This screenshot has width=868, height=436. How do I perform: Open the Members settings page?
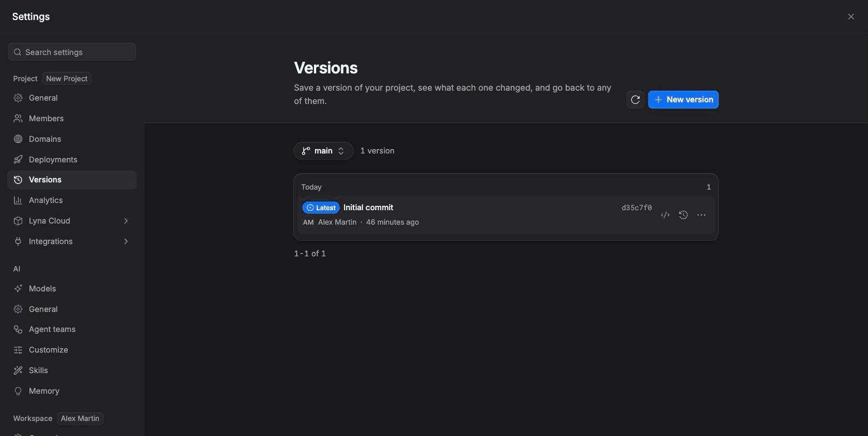72,118
